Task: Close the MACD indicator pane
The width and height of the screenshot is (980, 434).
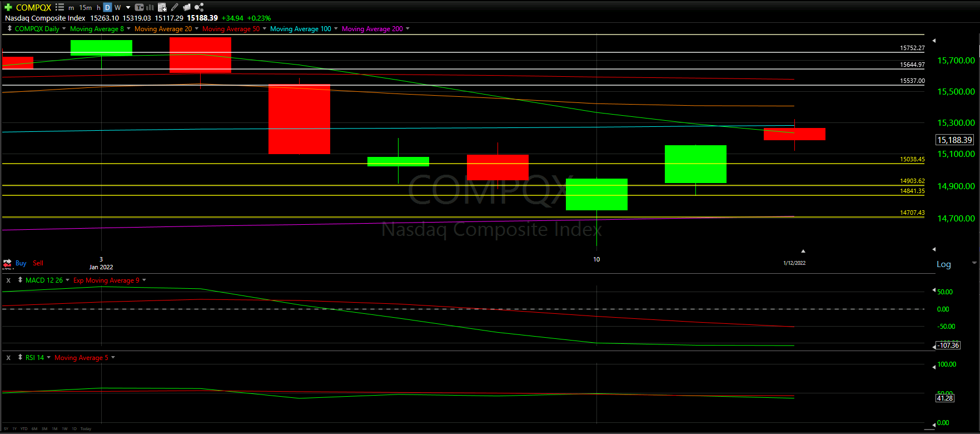Action: [x=8, y=280]
